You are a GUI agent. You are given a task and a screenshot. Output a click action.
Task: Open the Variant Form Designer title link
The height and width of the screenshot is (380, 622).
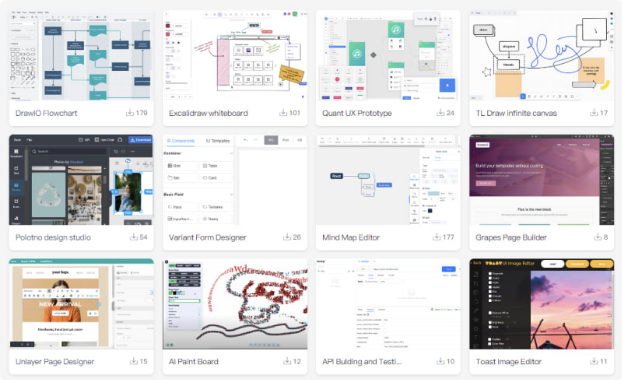[x=207, y=237]
